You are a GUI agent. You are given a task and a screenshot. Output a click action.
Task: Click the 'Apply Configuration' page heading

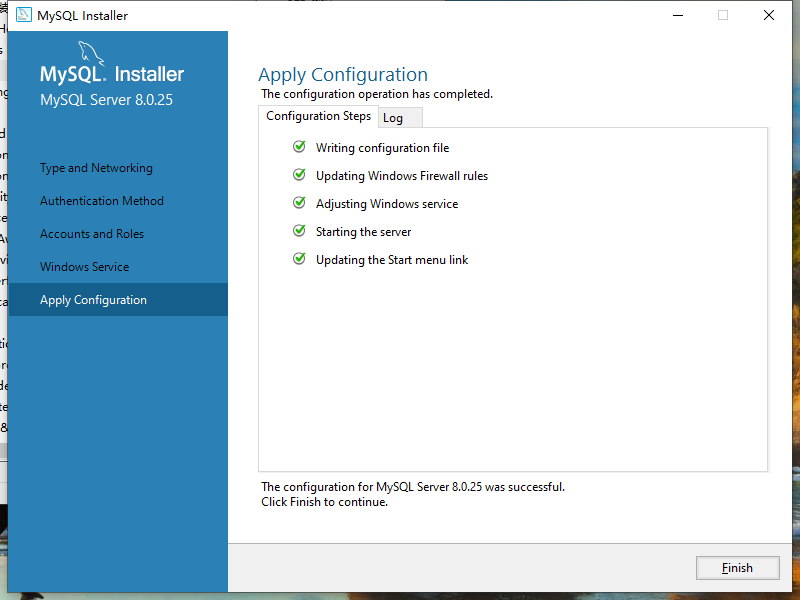(x=343, y=75)
